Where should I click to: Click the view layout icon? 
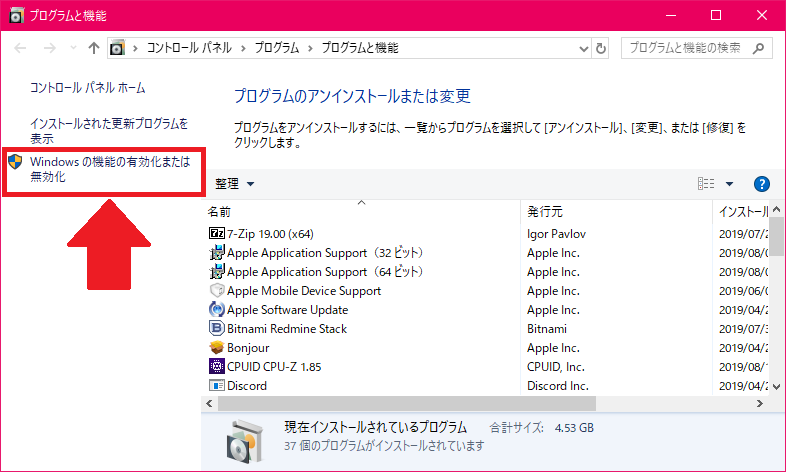click(706, 184)
